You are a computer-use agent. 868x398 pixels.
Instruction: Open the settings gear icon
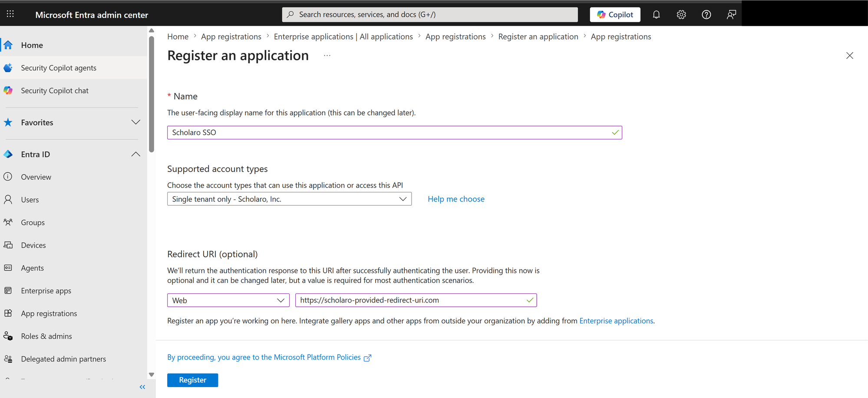(x=681, y=15)
